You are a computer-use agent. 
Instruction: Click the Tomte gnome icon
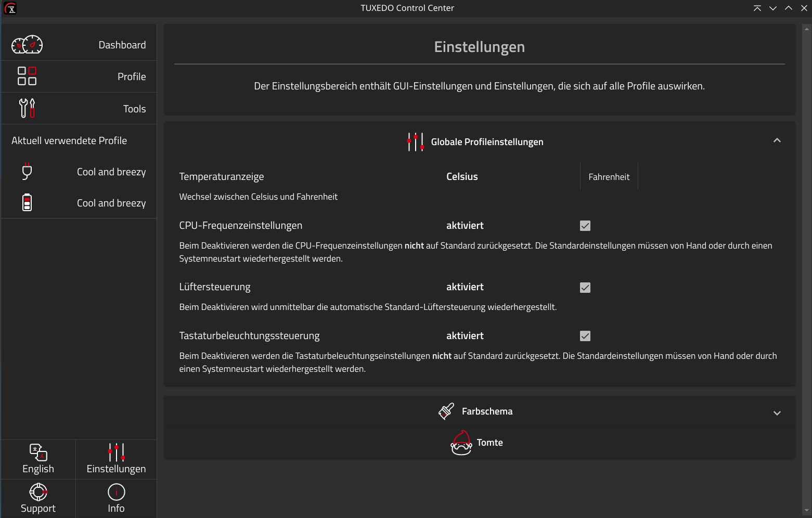point(461,443)
